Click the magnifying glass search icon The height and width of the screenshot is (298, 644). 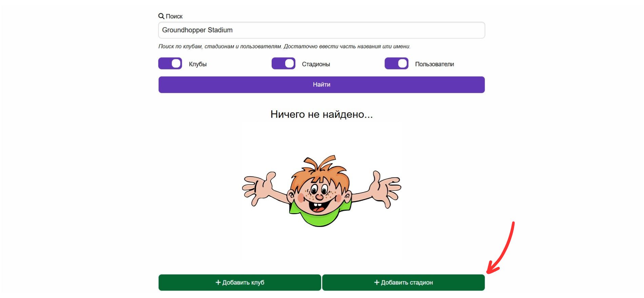coord(161,16)
